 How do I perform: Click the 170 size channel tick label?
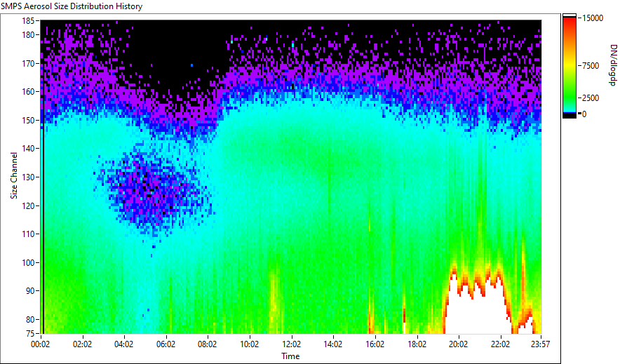pos(29,63)
